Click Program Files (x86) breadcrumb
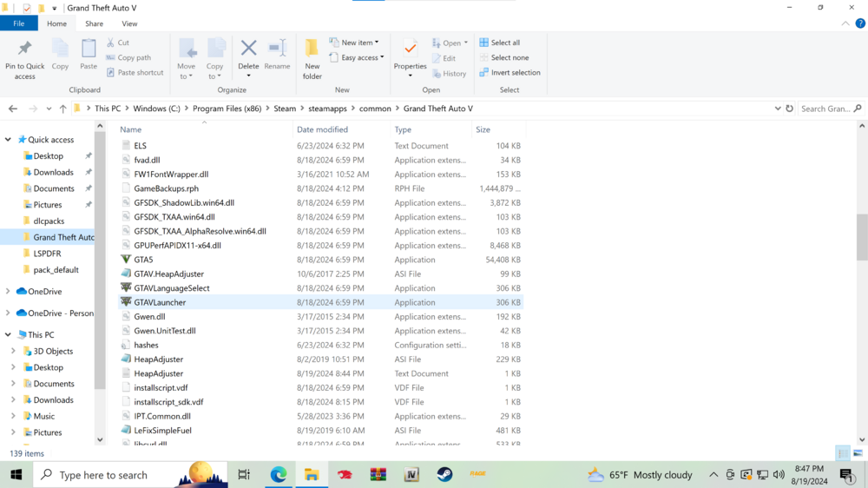Viewport: 868px width, 488px height. 227,109
